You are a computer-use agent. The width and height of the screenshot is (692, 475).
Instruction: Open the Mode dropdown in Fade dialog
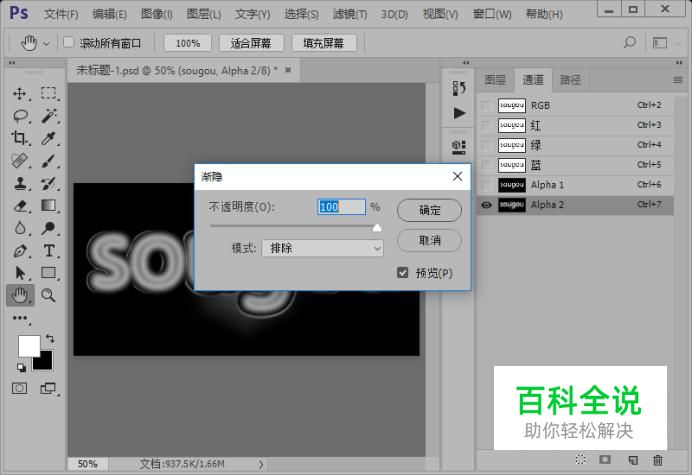323,248
